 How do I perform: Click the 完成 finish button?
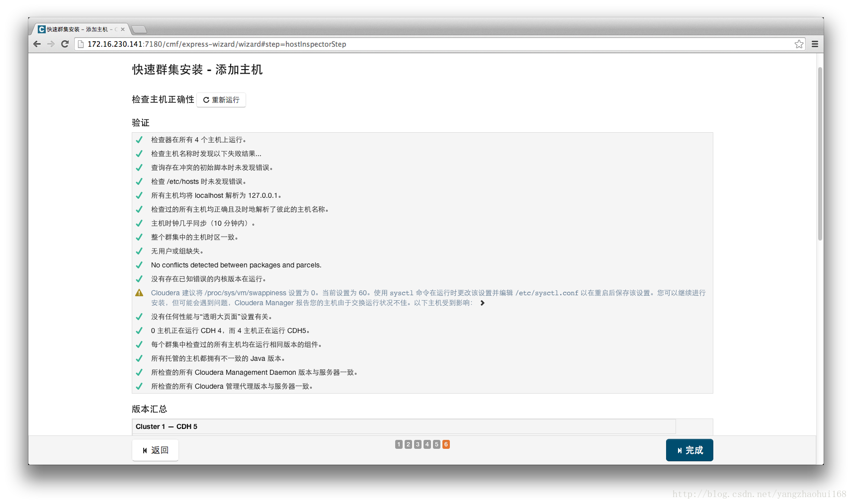[689, 450]
